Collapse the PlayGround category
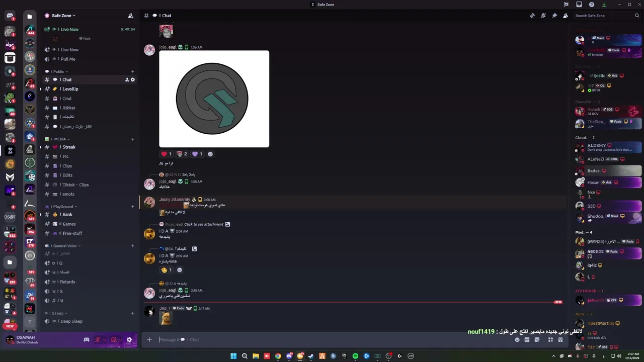 [x=61, y=207]
